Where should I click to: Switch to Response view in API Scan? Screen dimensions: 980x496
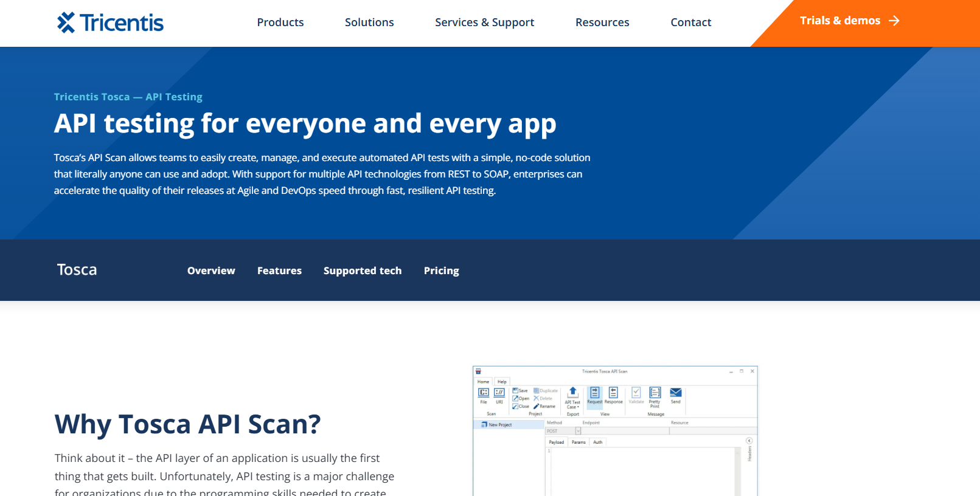[614, 396]
